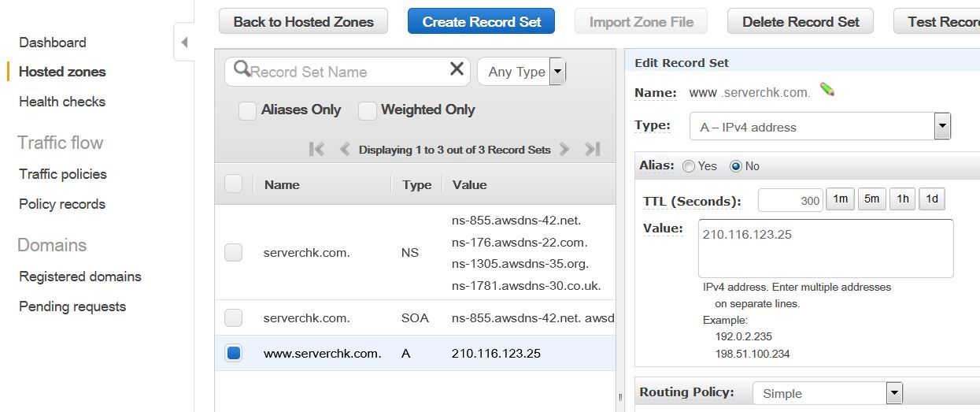980x412 pixels.
Task: Select the serverchk.com. NS record checkbox
Action: [233, 252]
